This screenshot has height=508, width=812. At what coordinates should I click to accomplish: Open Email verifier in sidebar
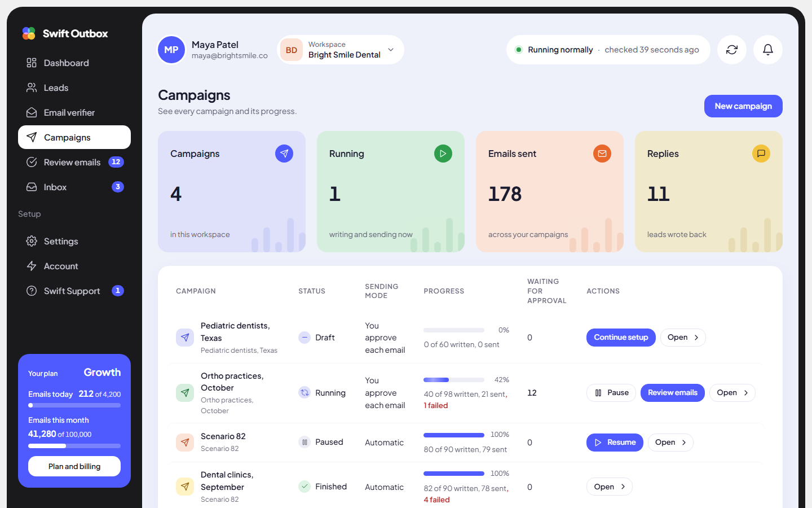click(x=74, y=112)
